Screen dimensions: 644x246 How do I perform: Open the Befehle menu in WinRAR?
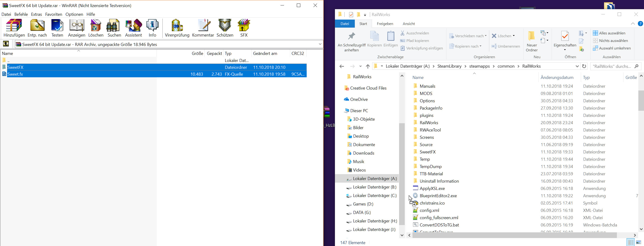point(21,14)
